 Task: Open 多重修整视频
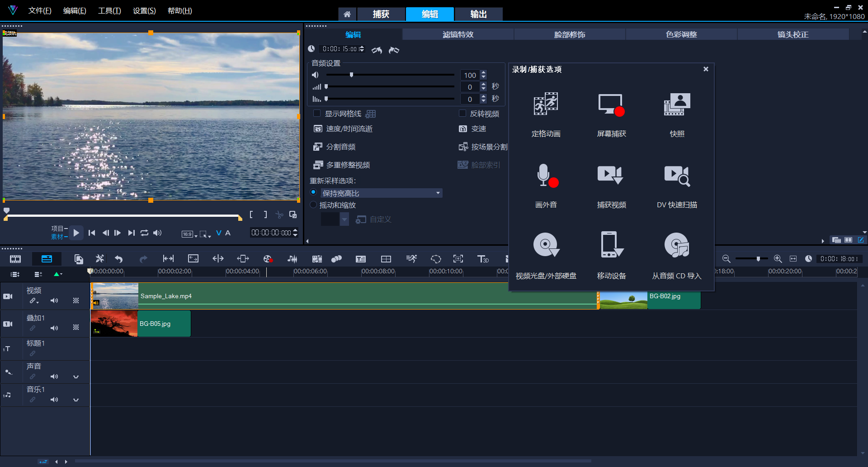tap(342, 165)
